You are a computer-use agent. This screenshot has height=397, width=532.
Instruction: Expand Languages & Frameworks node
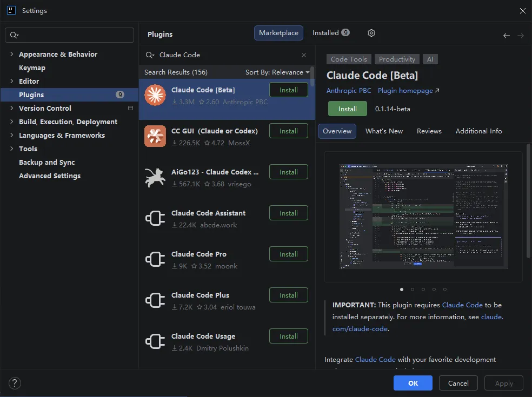coord(11,135)
